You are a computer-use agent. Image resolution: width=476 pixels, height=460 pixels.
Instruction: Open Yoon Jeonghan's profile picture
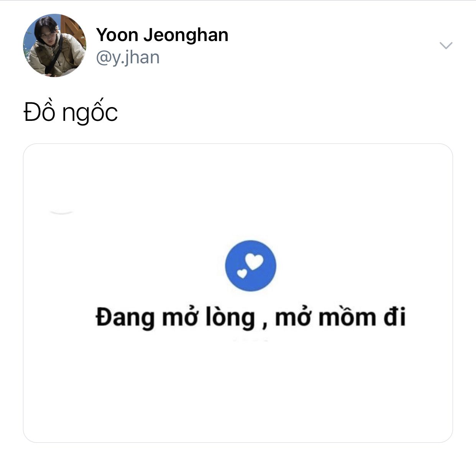(x=55, y=46)
